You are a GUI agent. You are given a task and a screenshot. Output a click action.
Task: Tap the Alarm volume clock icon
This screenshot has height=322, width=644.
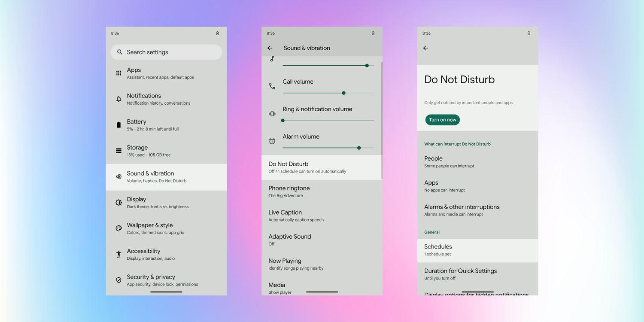272,141
